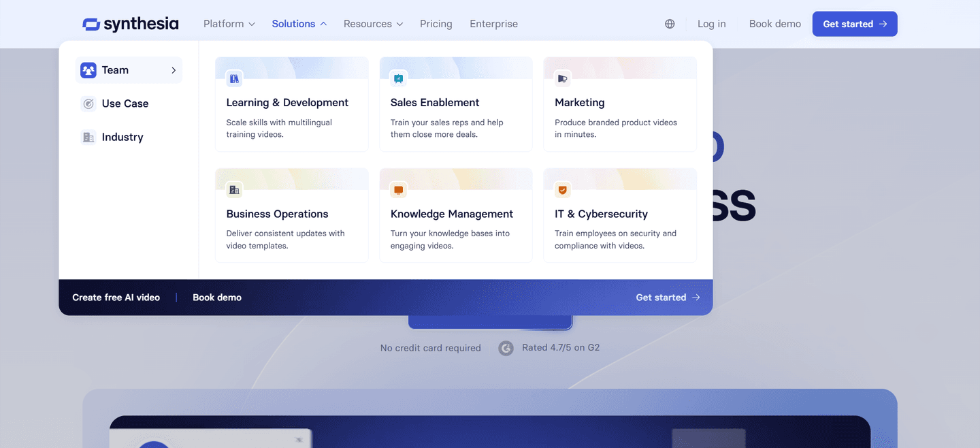Click the IT & Cybersecurity shield icon
This screenshot has height=448, width=980.
point(562,189)
